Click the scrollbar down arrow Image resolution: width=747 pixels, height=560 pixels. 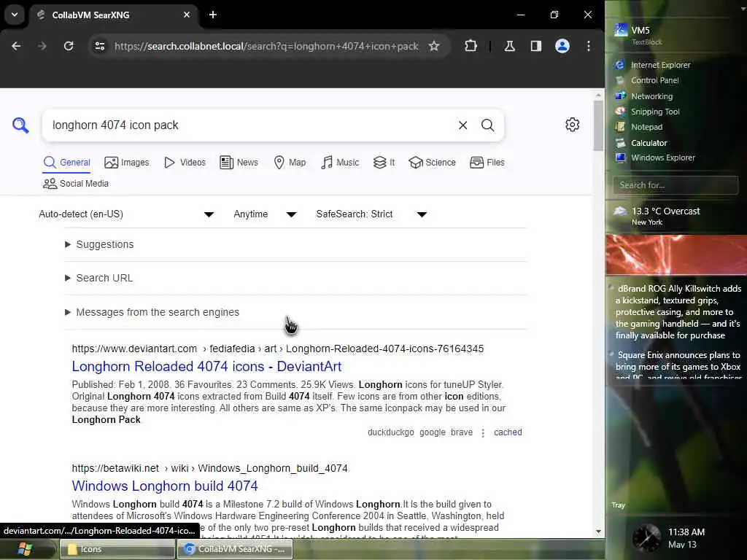coord(598,532)
